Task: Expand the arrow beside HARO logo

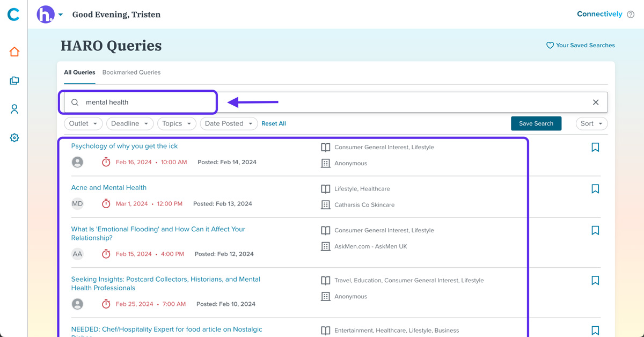Action: (x=61, y=15)
